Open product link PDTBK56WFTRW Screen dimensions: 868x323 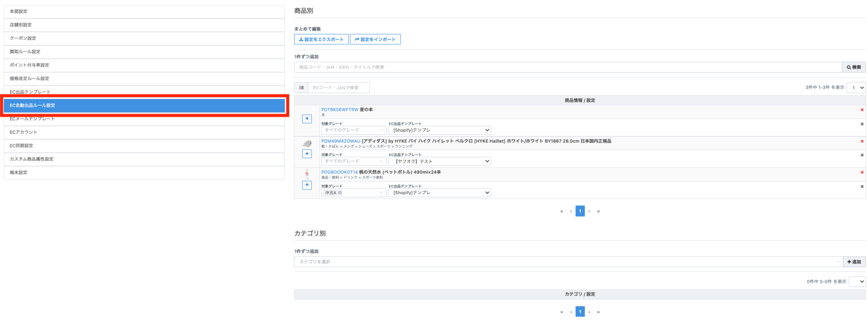coord(340,110)
